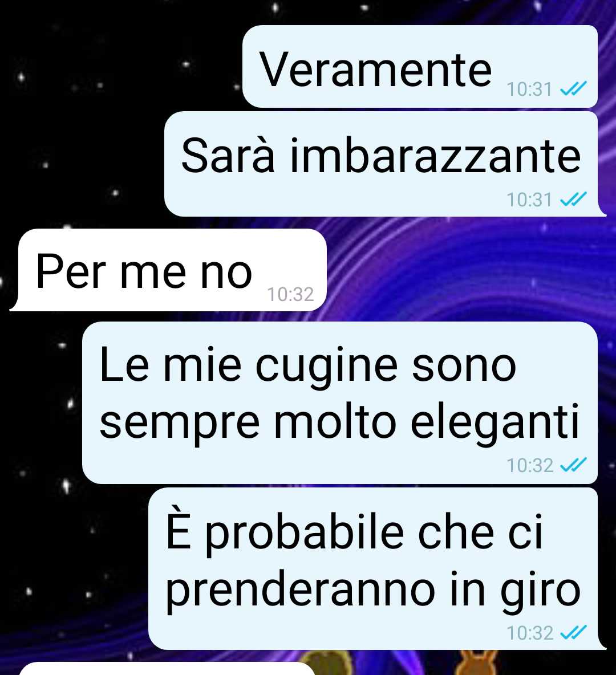Select the "Le mie cugine sono sempre molto eleganti" message
The width and height of the screenshot is (616, 675).
tap(340, 402)
